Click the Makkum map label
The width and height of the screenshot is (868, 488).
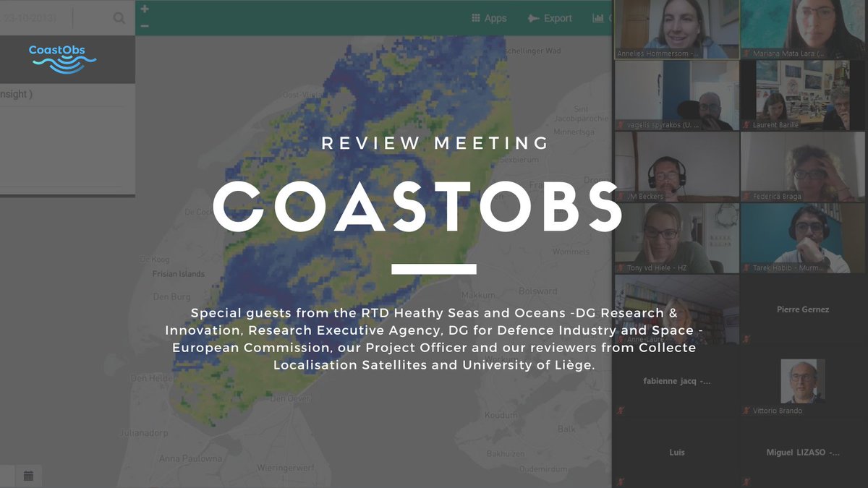click(x=479, y=295)
